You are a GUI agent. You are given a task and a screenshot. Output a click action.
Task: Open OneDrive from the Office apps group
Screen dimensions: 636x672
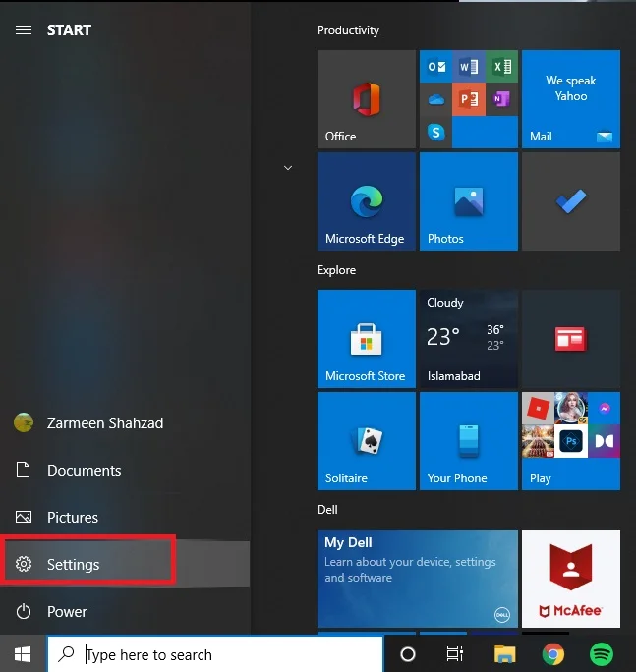[x=436, y=99]
